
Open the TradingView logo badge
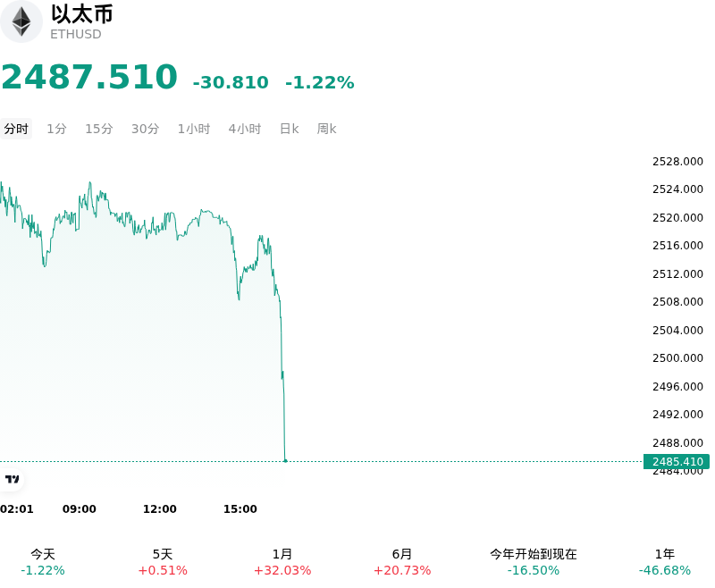coord(12,479)
